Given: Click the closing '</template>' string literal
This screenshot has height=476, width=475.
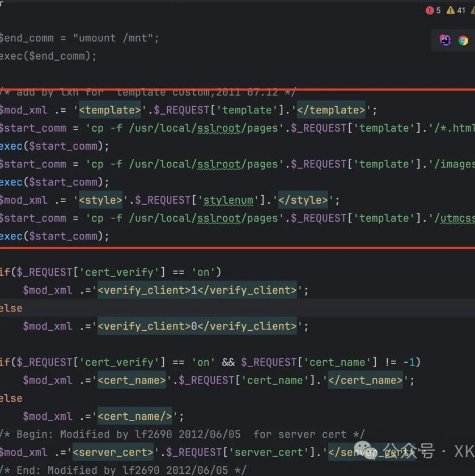Looking at the screenshot, I should 331,110.
